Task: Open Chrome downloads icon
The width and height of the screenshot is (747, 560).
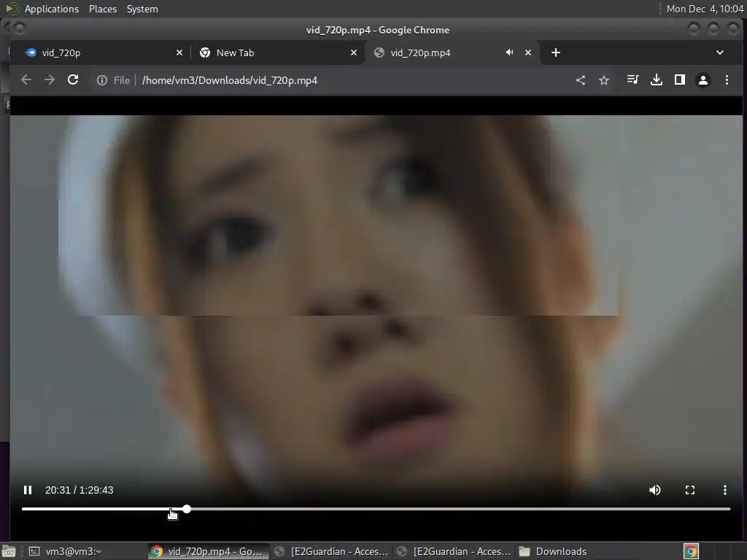Action: pyautogui.click(x=656, y=79)
